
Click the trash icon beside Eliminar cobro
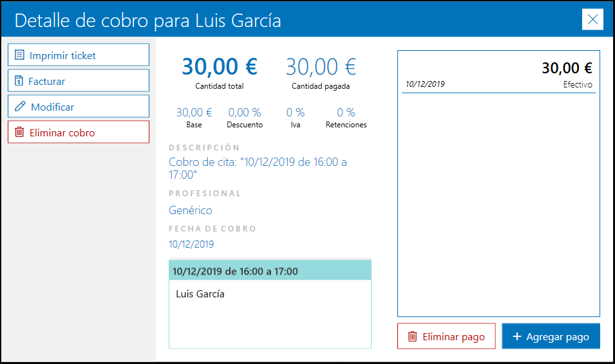(19, 132)
